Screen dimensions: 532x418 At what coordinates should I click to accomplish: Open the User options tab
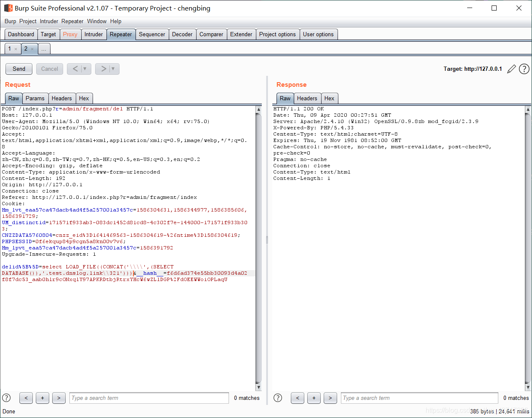pyautogui.click(x=318, y=35)
